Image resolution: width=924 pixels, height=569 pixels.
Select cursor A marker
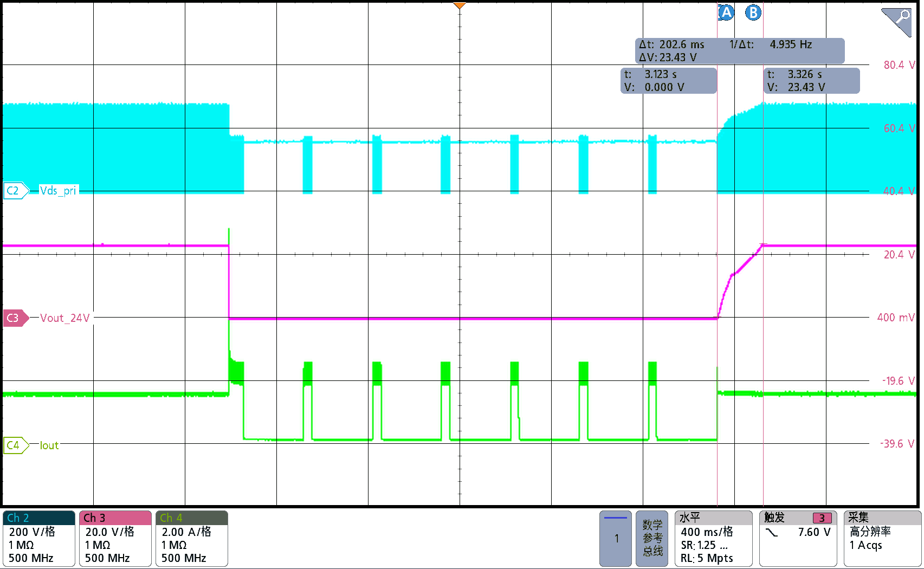[x=726, y=12]
